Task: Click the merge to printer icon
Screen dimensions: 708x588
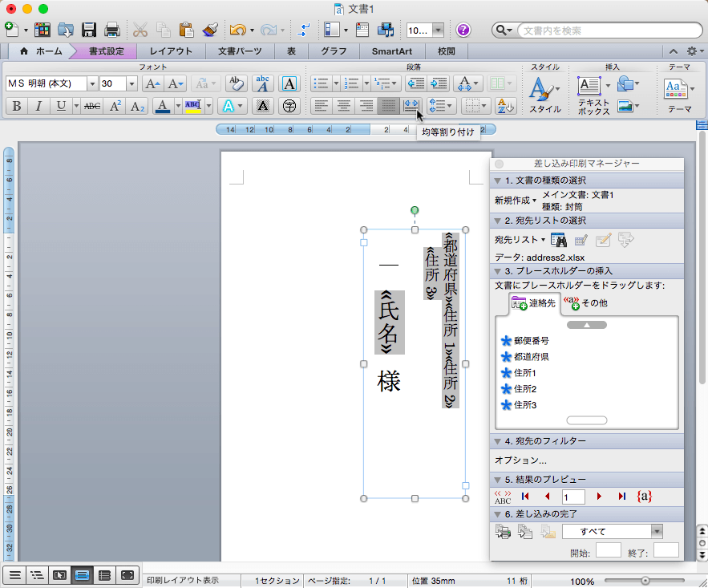Action: (x=503, y=531)
